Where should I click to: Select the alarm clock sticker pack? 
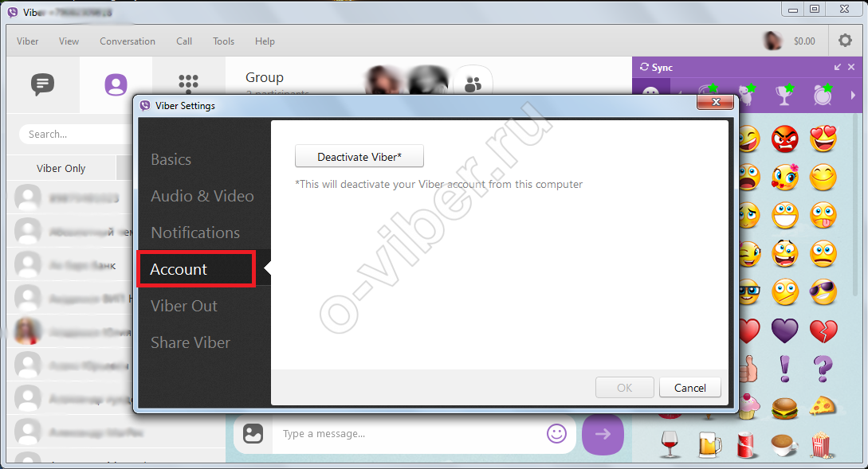coord(823,94)
